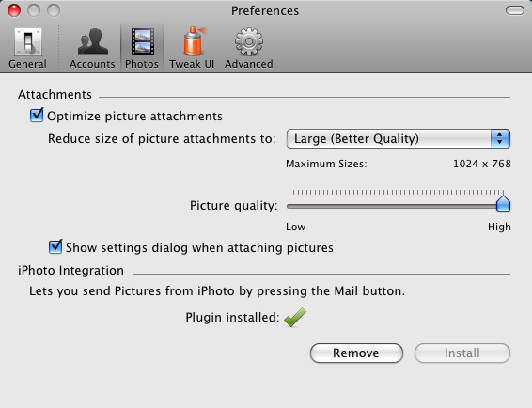Close the Preferences window
This screenshot has width=532, height=408.
click(14, 10)
